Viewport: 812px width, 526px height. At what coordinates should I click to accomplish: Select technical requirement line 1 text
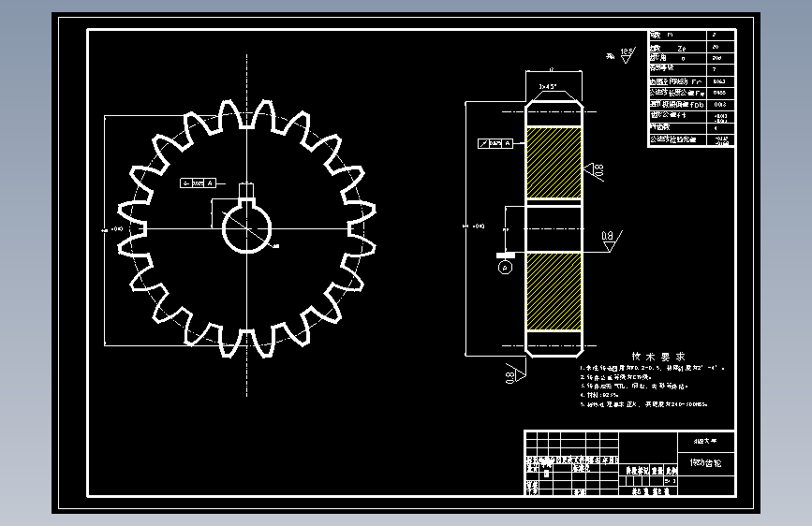point(652,368)
